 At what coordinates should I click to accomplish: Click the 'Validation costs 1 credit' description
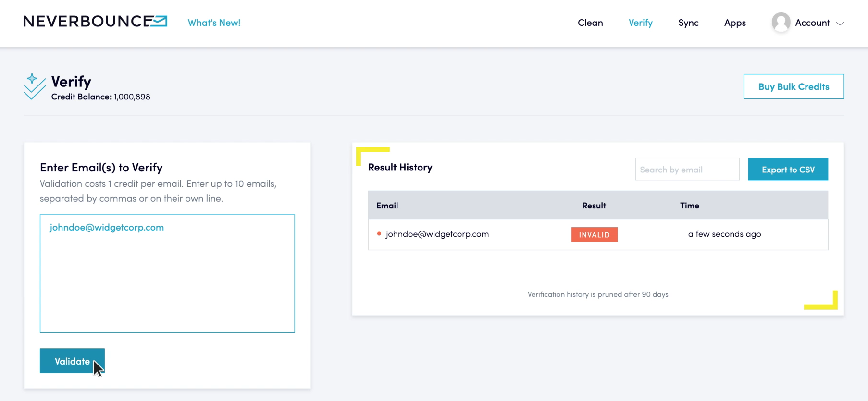[x=158, y=191]
